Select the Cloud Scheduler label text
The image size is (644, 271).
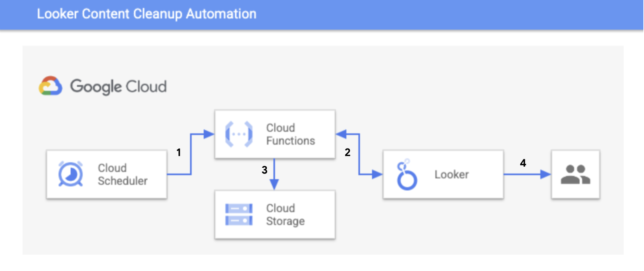pos(123,174)
